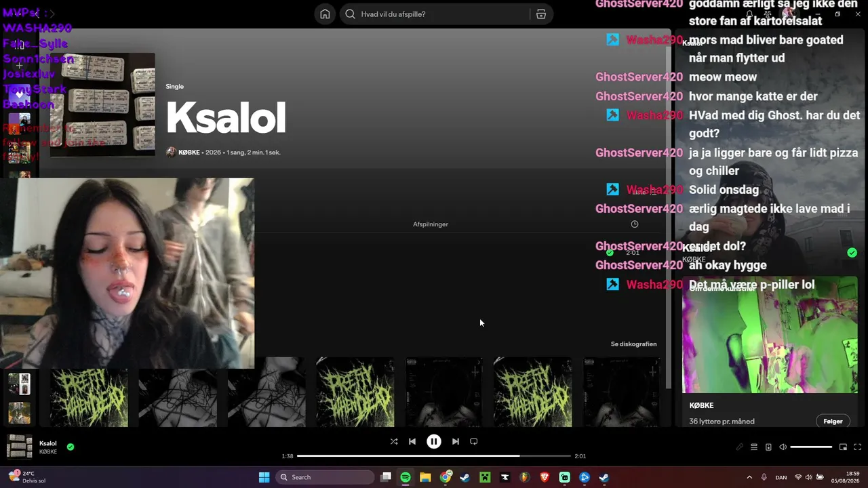Open the friend activity icon at the top
Viewport: 868px width, 488px height.
pos(767,14)
